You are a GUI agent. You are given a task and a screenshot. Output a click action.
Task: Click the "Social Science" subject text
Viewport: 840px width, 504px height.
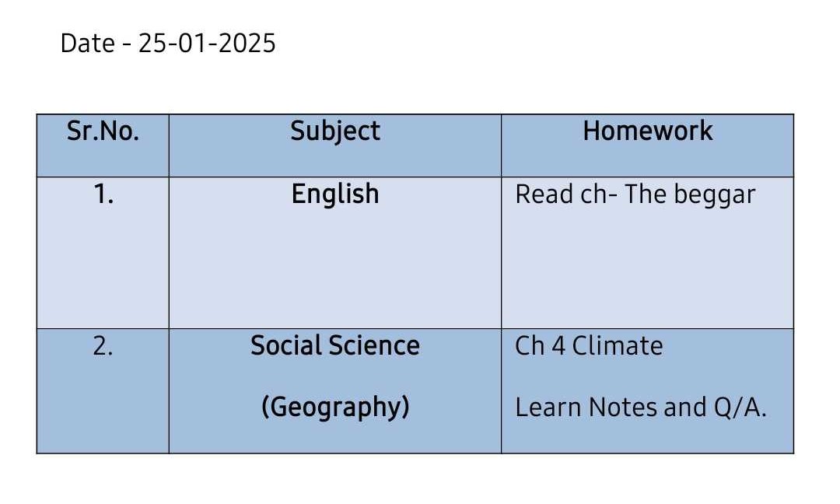(x=335, y=345)
